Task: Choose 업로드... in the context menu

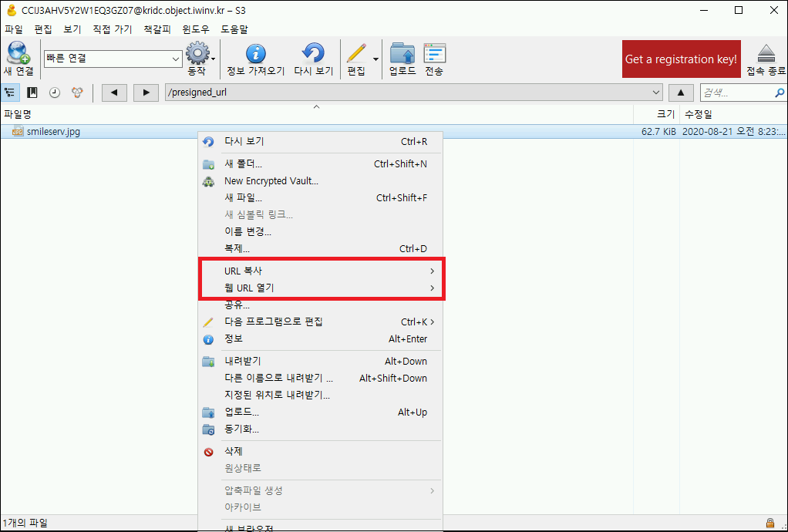Action: pyautogui.click(x=321, y=412)
